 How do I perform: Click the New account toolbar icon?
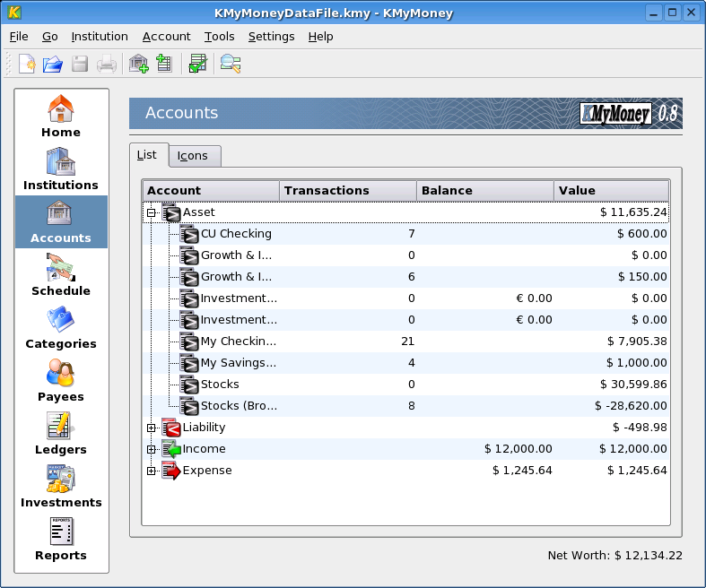tap(164, 63)
